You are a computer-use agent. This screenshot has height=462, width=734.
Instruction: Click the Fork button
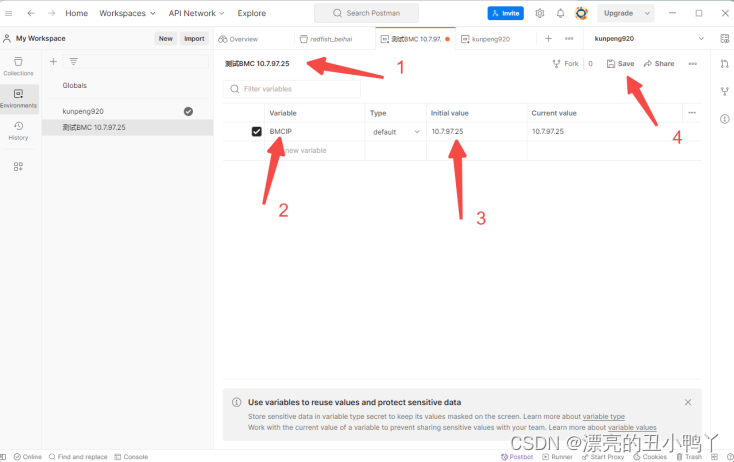coord(565,64)
